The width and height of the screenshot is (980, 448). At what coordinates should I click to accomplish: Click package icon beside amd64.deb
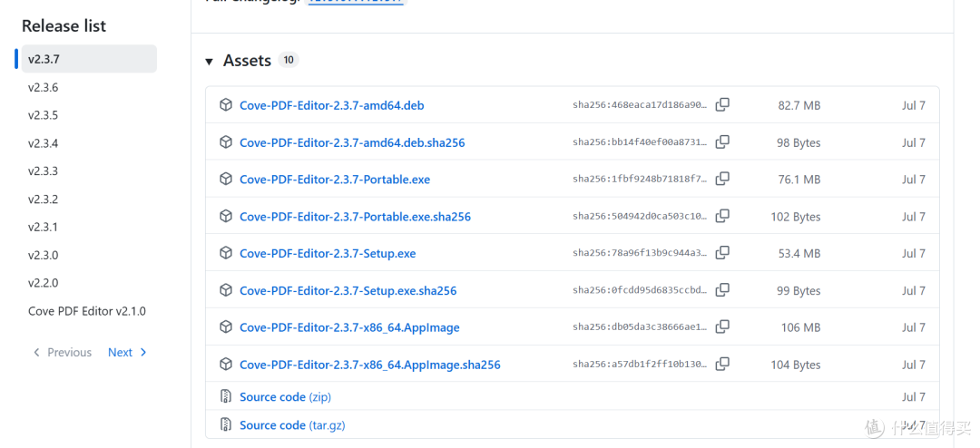tap(226, 105)
